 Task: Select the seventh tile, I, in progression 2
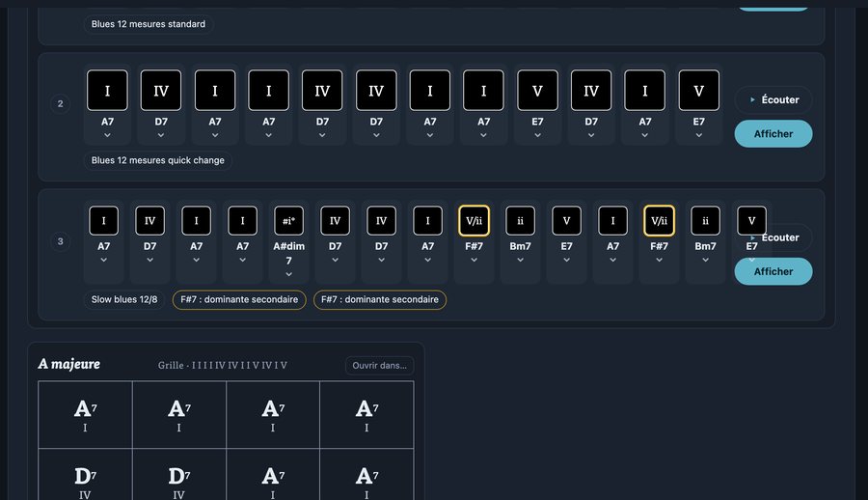coord(430,91)
